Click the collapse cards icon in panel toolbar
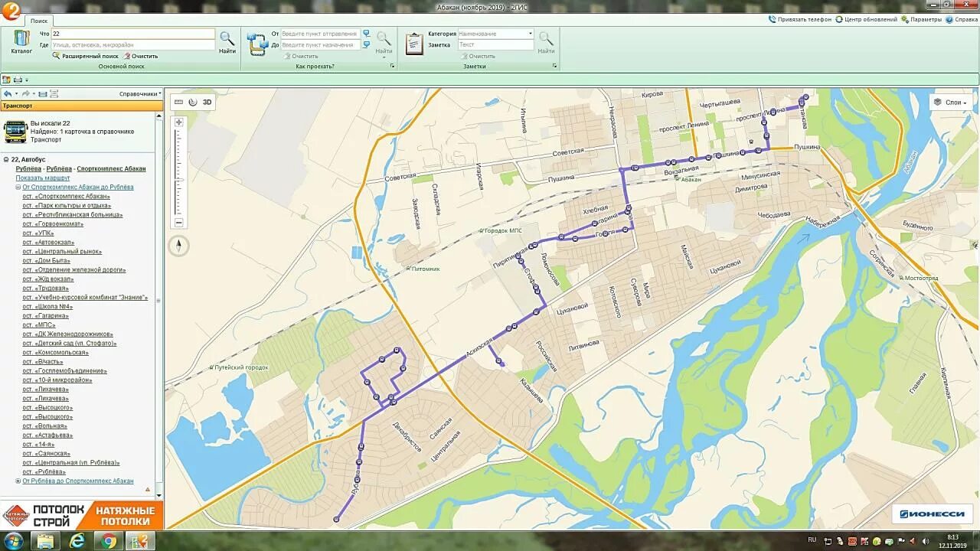The width and height of the screenshot is (980, 551). coord(43,94)
